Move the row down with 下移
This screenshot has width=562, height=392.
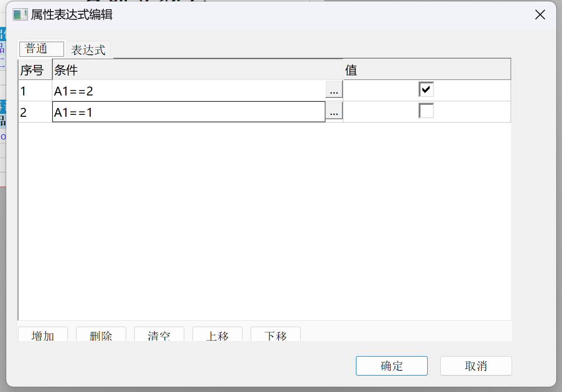(275, 335)
